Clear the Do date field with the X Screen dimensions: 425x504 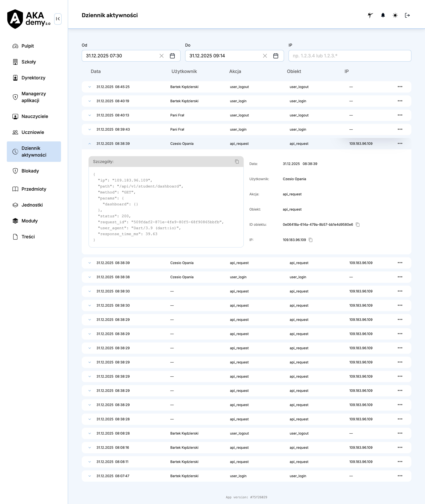click(x=265, y=56)
